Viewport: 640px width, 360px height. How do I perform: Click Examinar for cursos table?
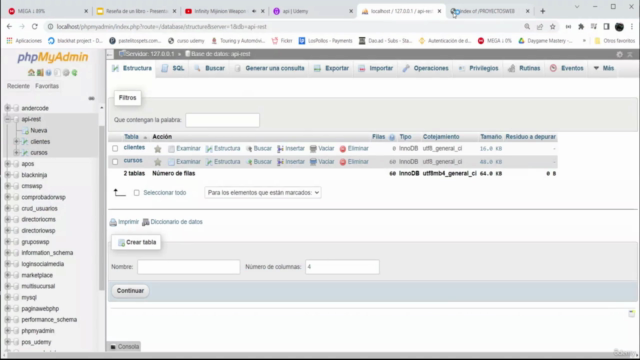[x=184, y=162]
